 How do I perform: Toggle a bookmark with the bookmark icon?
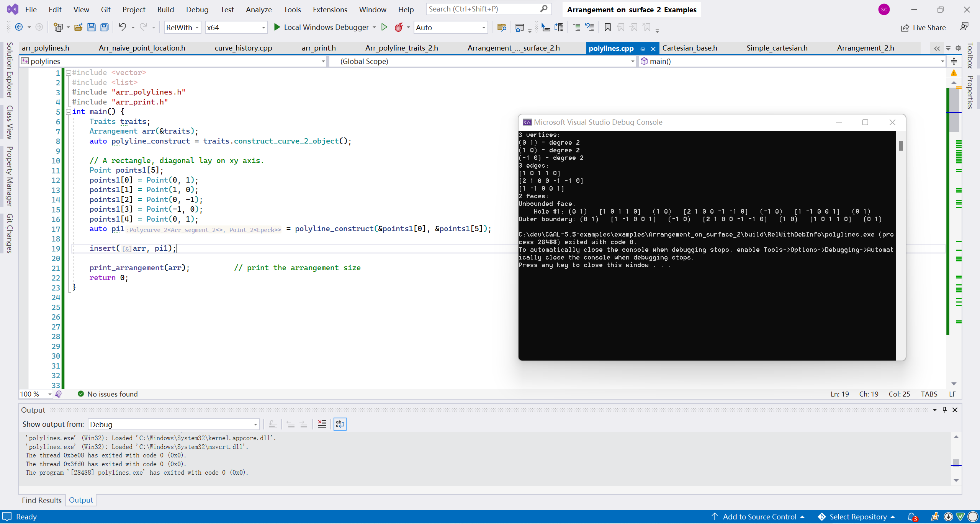[x=607, y=27]
